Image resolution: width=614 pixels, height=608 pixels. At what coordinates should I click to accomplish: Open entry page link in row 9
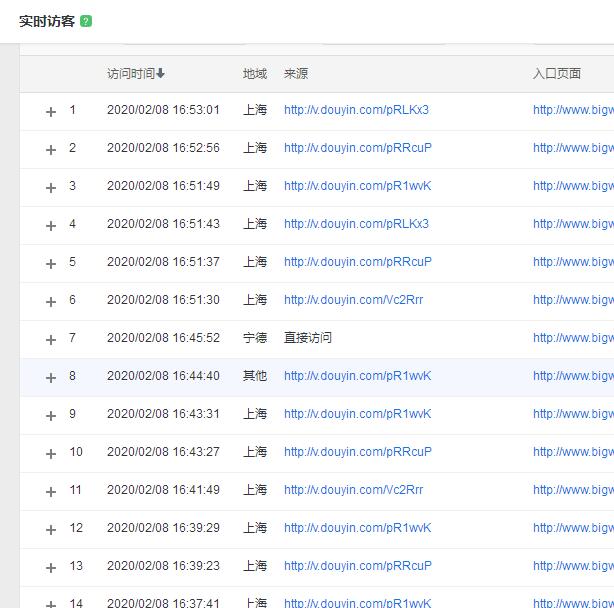(x=573, y=414)
